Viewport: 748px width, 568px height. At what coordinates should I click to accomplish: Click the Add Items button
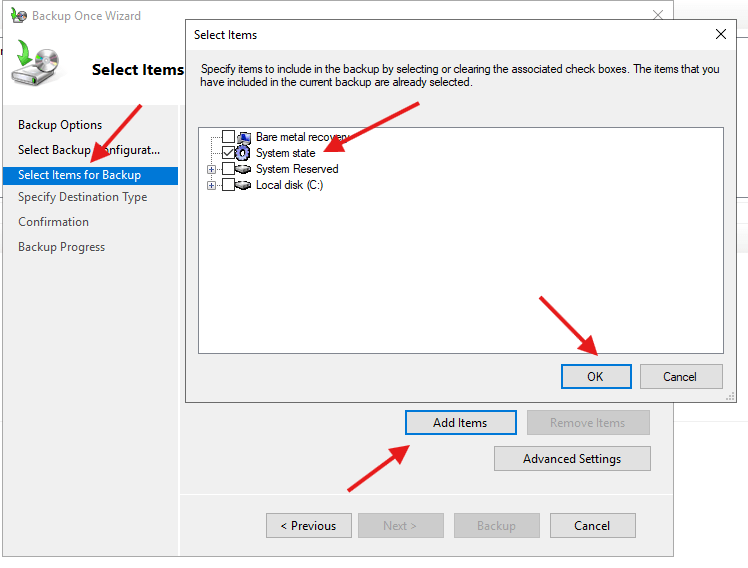pos(460,423)
